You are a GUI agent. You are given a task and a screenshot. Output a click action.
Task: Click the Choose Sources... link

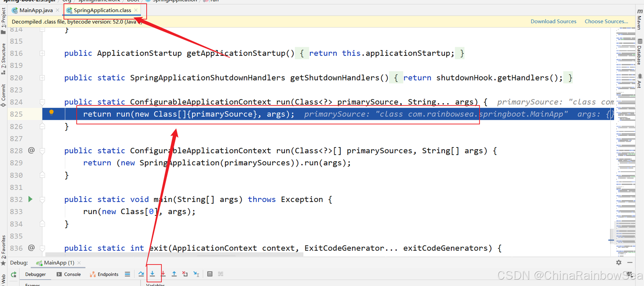coord(606,21)
